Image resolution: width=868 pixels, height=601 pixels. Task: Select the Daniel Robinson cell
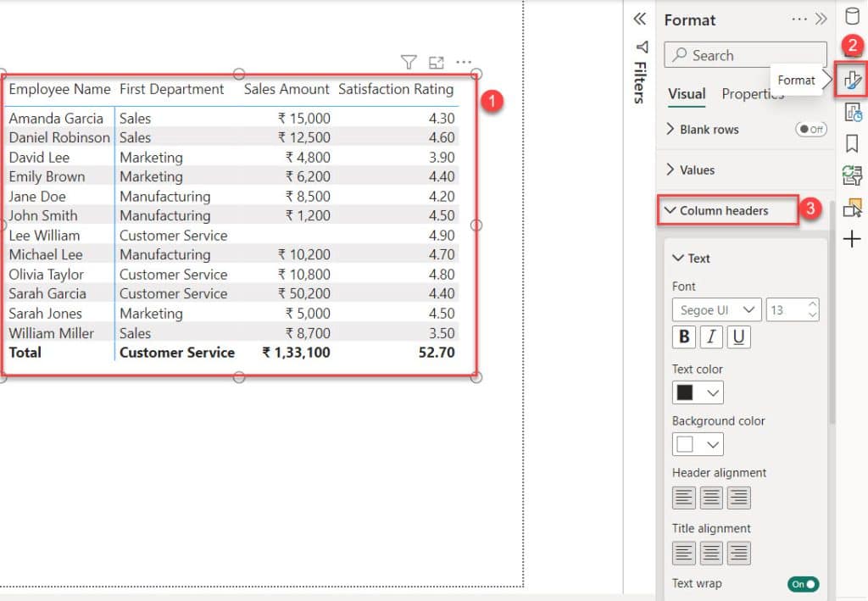[59, 137]
